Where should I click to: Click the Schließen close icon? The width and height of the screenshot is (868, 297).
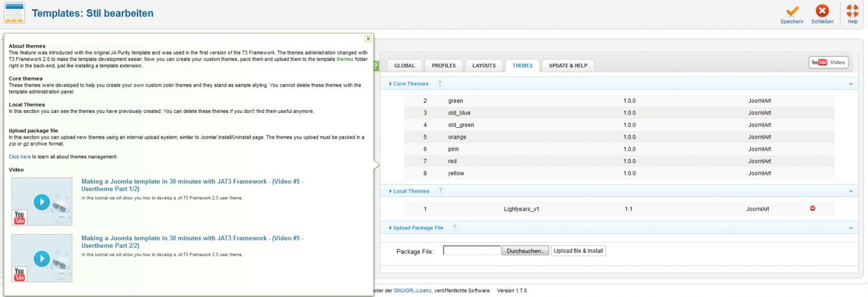822,11
